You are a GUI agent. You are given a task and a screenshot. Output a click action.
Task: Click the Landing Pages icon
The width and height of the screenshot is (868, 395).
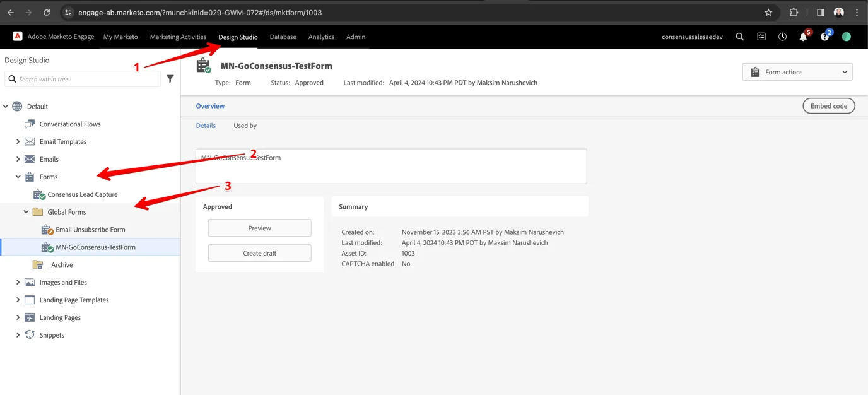pos(30,317)
